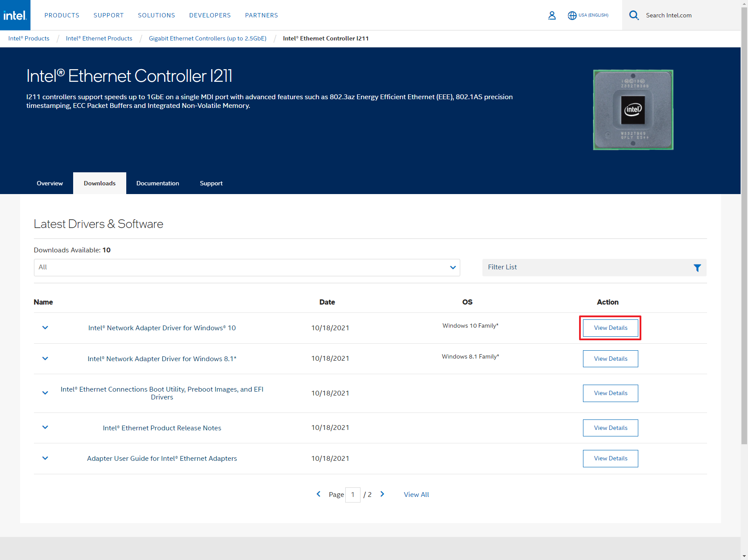
Task: Expand Windows 10 driver row chevron
Action: (x=45, y=328)
